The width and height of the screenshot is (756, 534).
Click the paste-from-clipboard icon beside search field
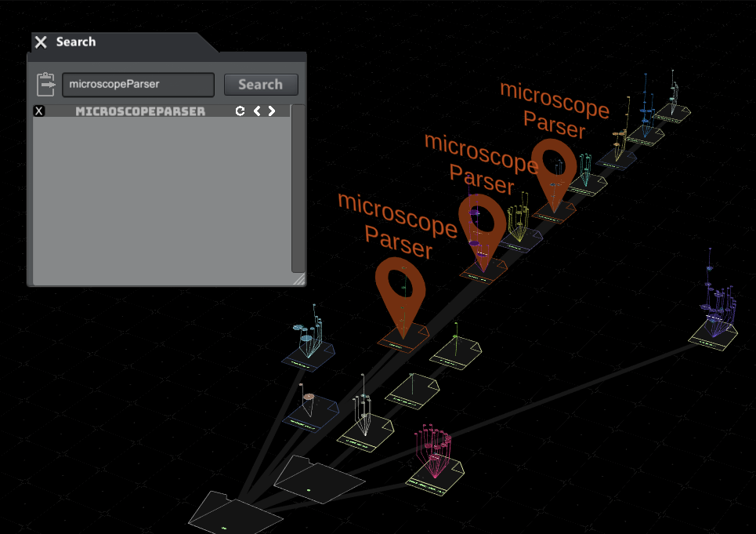[x=46, y=85]
